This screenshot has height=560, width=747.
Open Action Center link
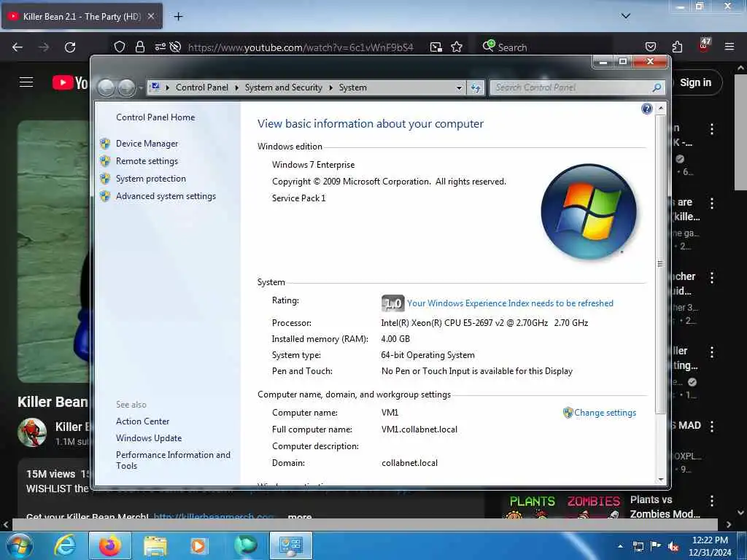click(142, 421)
